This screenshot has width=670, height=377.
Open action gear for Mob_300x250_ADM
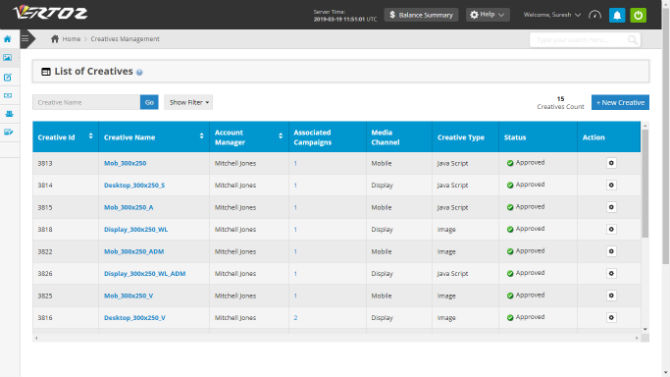611,251
